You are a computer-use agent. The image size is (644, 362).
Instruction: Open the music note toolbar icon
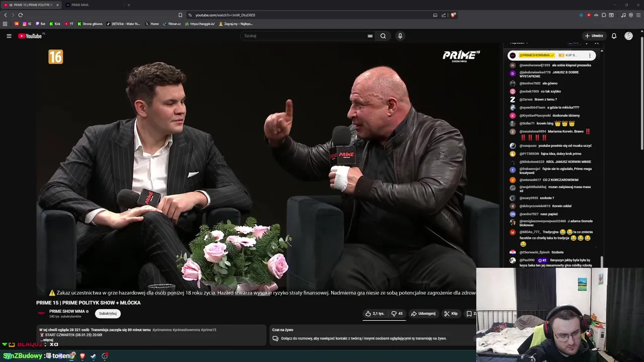coord(623,15)
